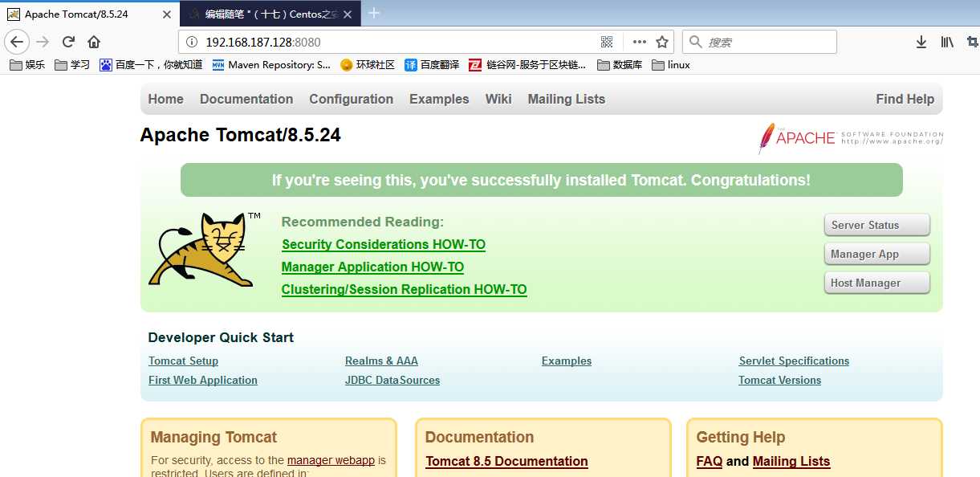Click the successfully installed Tomcat congratulations banner
This screenshot has width=980, height=477.
[x=541, y=180]
